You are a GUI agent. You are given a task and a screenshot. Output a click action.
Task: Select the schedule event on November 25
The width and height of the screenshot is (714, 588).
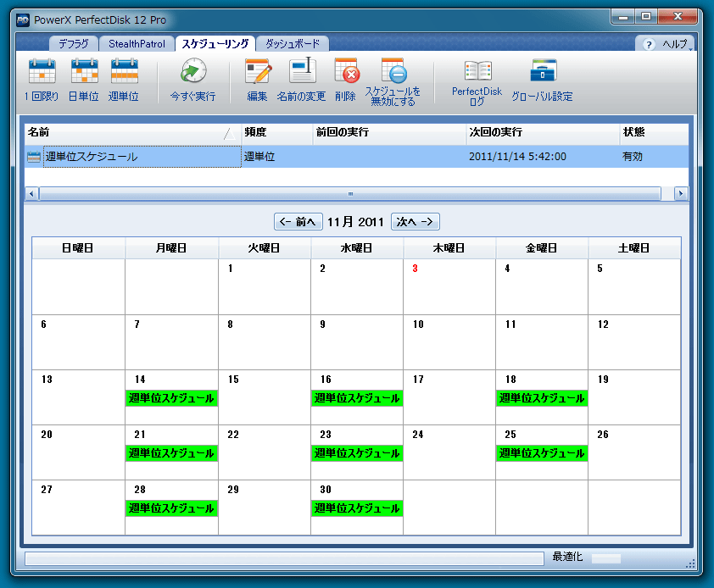541,453
